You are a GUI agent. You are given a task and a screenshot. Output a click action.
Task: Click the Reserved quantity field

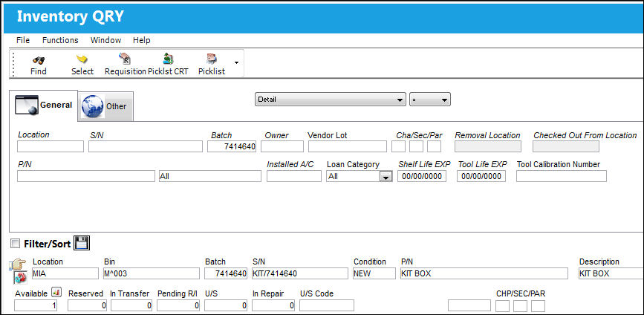pyautogui.click(x=87, y=305)
